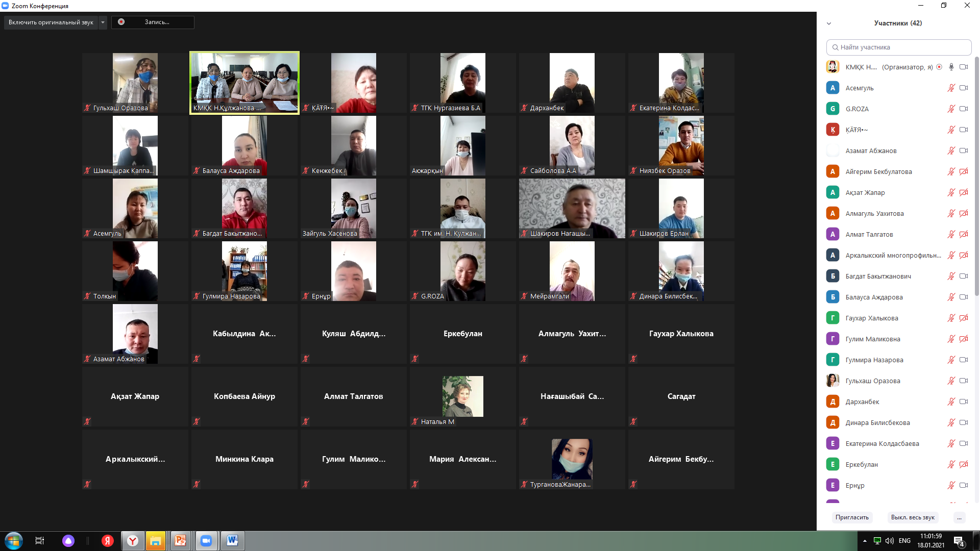This screenshot has height=551, width=980.
Task: Open the Yandex browser taskbar icon
Action: tap(133, 541)
